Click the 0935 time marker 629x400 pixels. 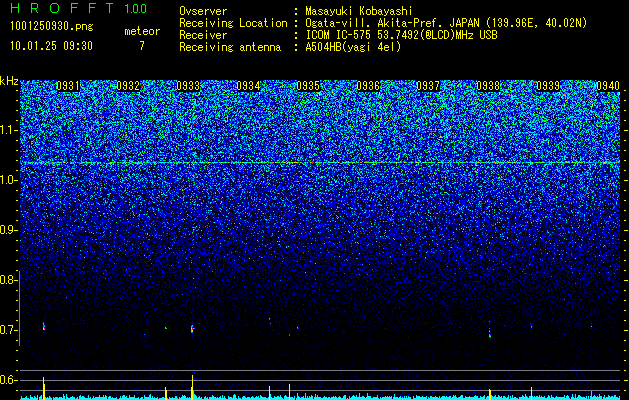tap(308, 86)
